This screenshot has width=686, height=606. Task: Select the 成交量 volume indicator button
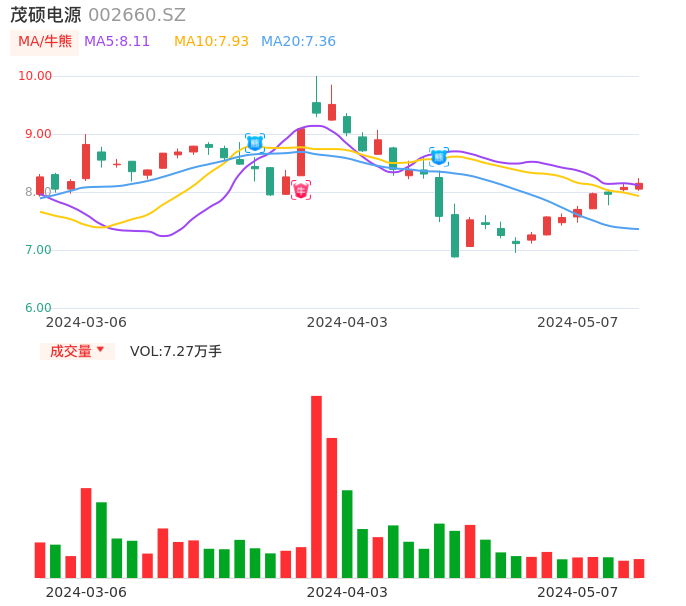tap(71, 351)
